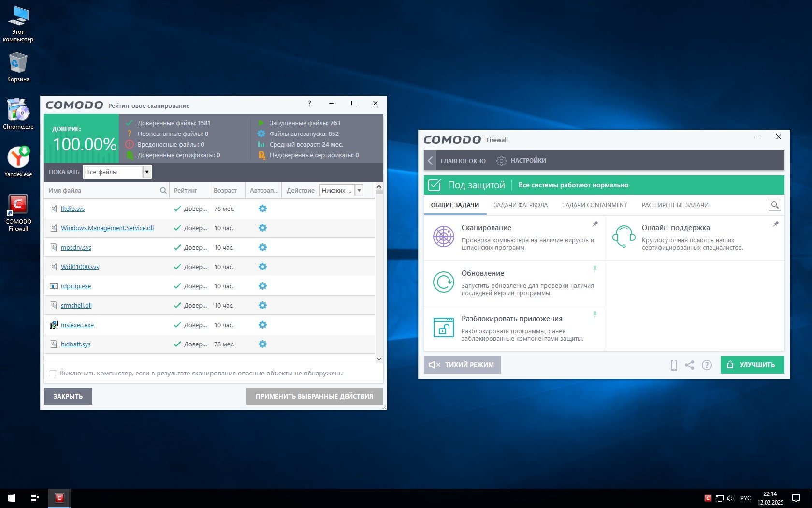Viewport: 812px width, 508px height.
Task: Switch to the РАСШИРЕННЫЕ ЗАДАЧИ tab
Action: tap(675, 205)
